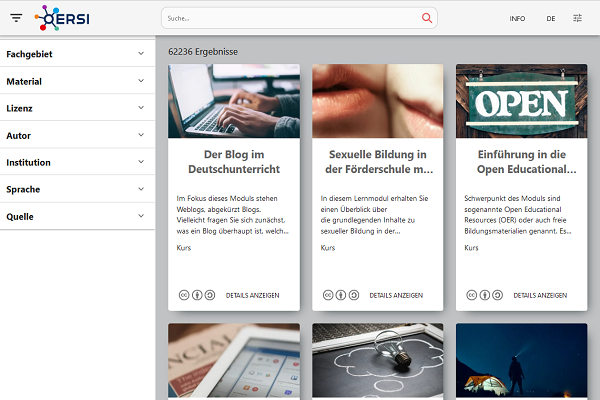Switch language via the DE menu
The height and width of the screenshot is (400, 600).
click(x=550, y=18)
